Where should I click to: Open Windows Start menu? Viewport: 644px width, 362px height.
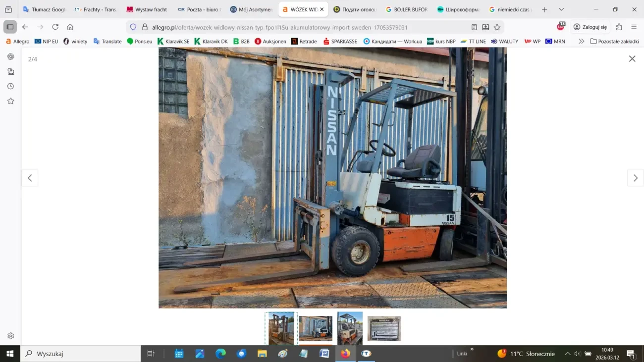(10, 354)
